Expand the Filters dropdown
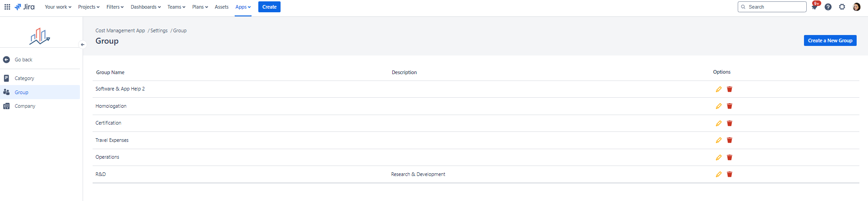Screen dimensions: 868x201 coord(115,7)
